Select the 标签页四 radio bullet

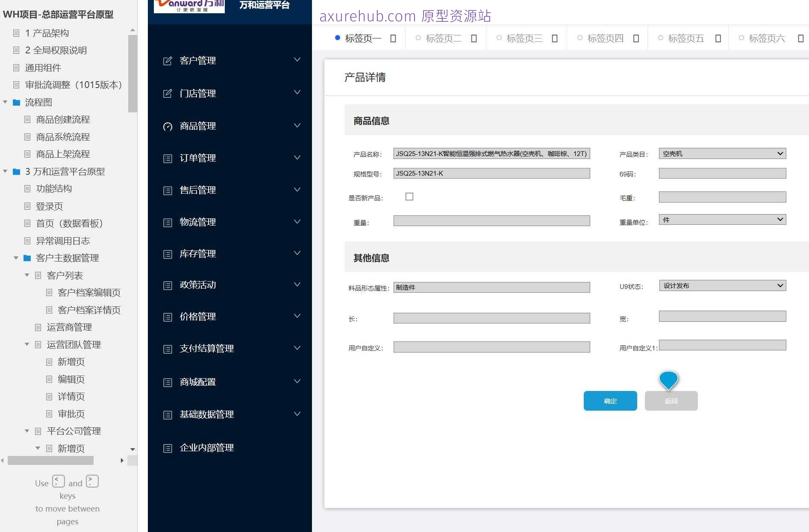click(580, 37)
